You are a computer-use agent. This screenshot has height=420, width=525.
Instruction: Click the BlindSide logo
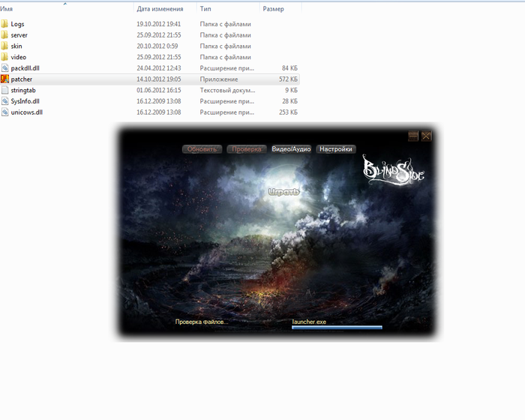[x=394, y=169]
